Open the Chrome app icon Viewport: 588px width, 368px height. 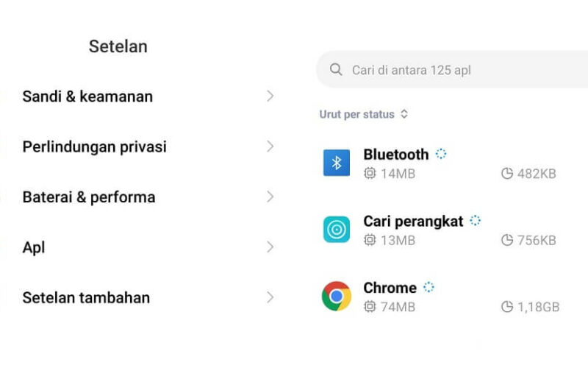pyautogui.click(x=337, y=296)
